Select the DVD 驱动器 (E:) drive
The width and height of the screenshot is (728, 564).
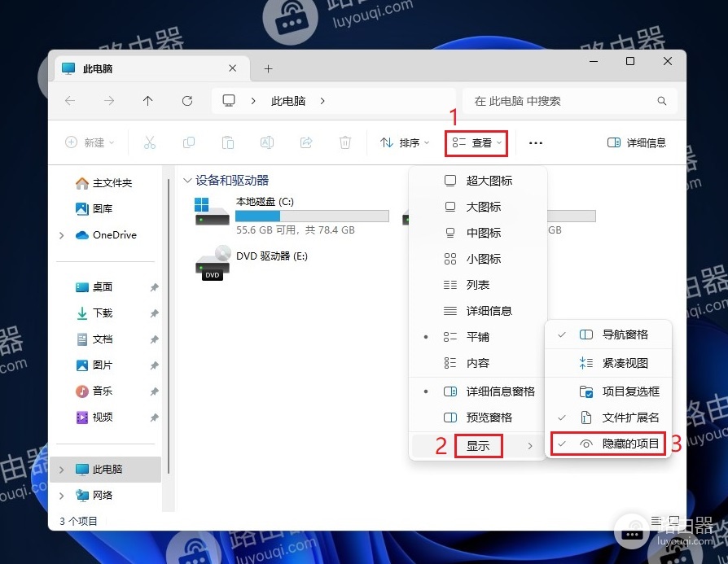tap(251, 263)
